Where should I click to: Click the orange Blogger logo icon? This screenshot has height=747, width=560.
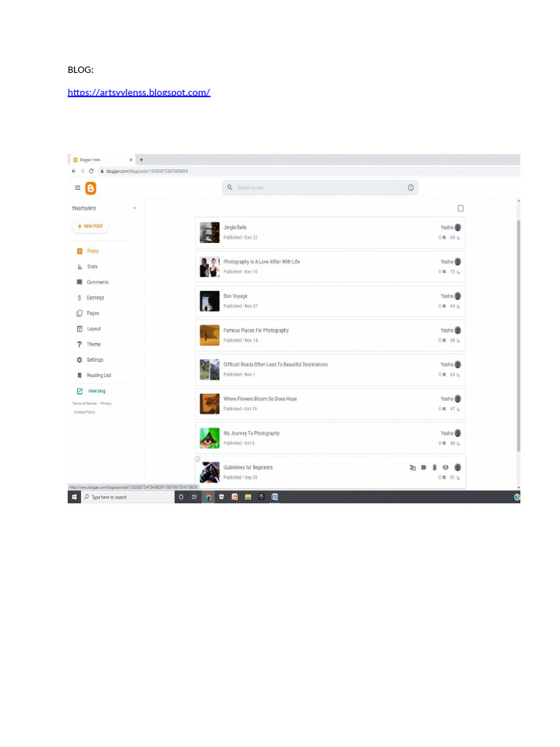click(x=90, y=188)
